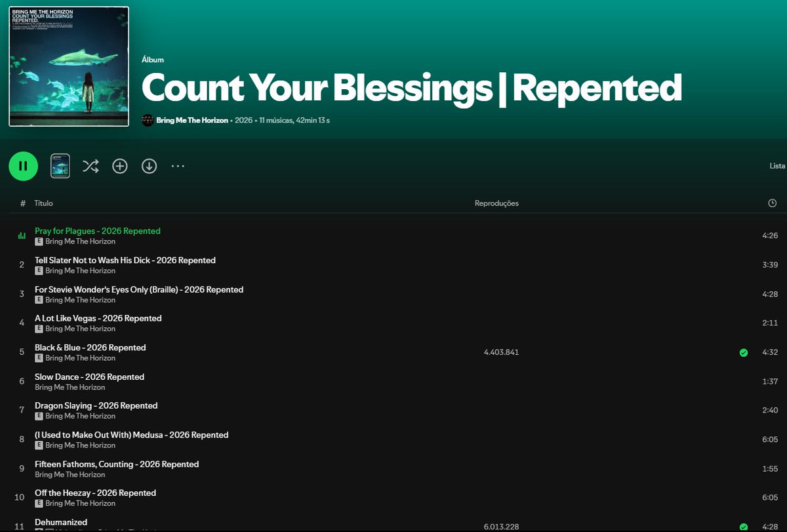787x532 pixels.
Task: Click track number 9 beside Fifteen Fathoms
Action: point(22,468)
